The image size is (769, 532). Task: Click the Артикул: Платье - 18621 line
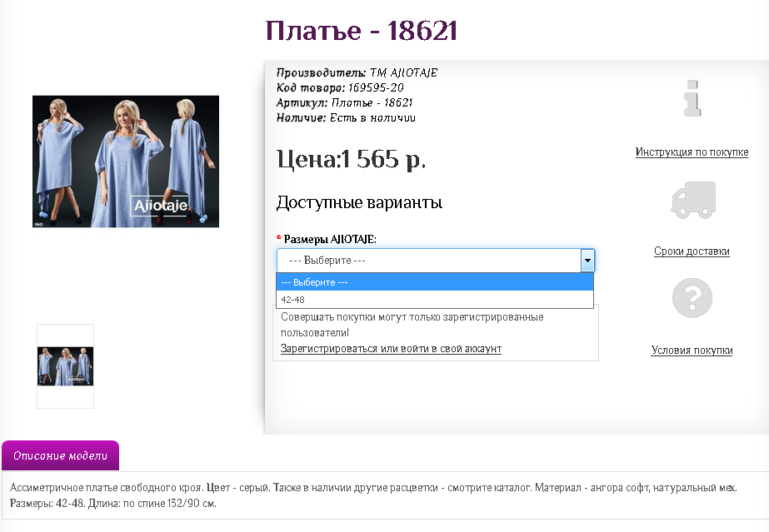click(x=344, y=103)
